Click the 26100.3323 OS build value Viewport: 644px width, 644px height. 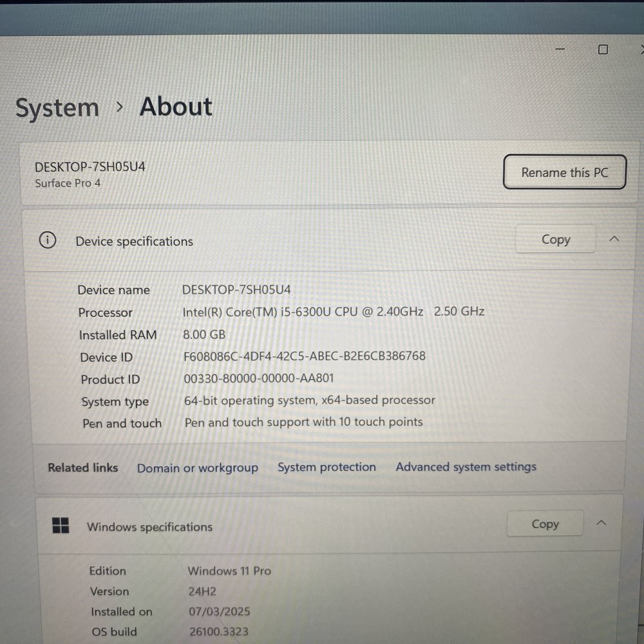coord(219,632)
